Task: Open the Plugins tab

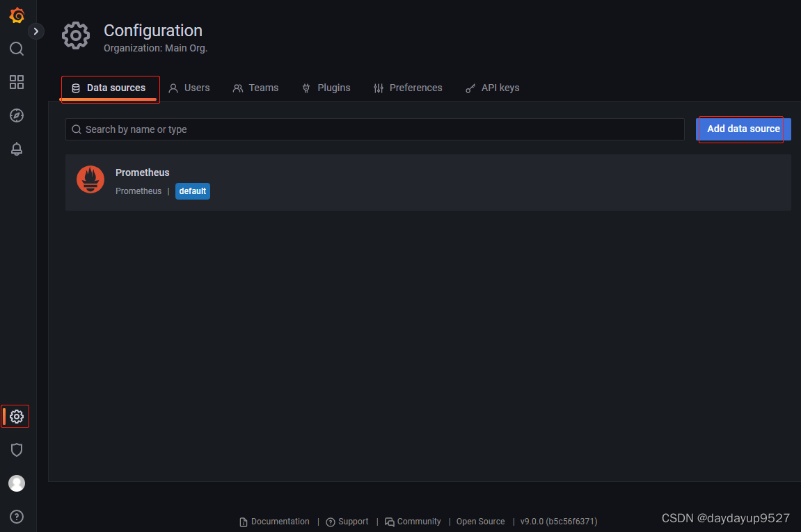Action: coord(326,88)
